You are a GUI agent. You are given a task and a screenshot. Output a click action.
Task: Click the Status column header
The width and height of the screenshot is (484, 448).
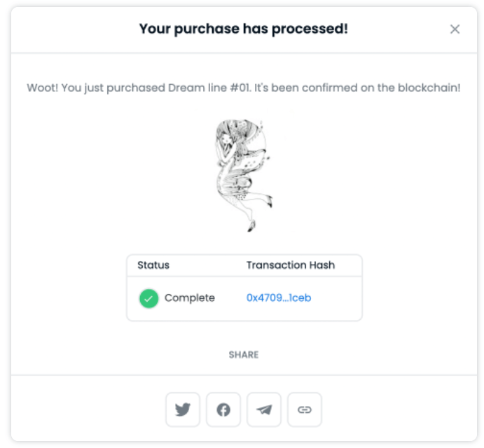point(153,265)
